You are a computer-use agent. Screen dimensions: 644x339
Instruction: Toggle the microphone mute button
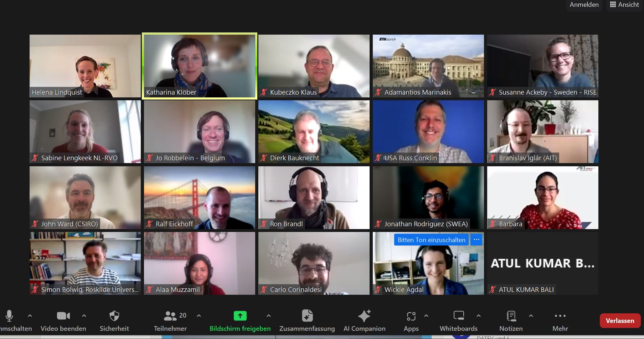click(x=10, y=316)
